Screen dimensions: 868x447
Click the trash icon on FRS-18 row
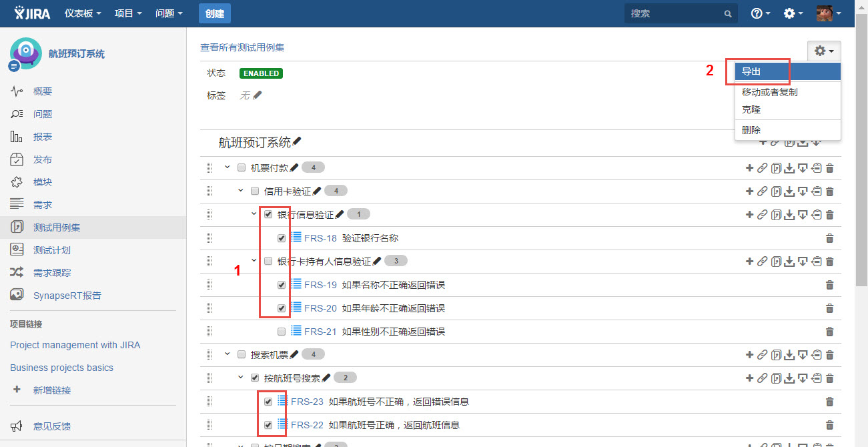(x=830, y=238)
